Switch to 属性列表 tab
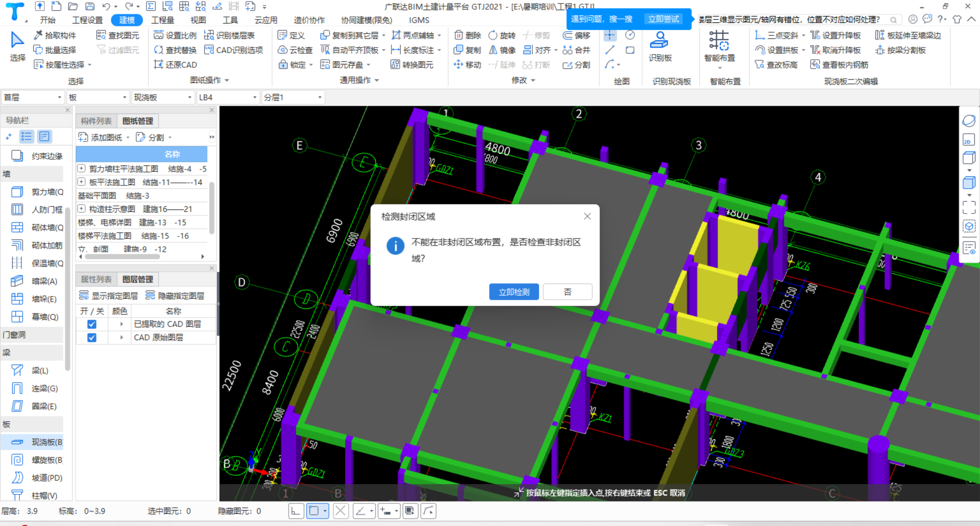Image resolution: width=980 pixels, height=526 pixels. [x=96, y=279]
